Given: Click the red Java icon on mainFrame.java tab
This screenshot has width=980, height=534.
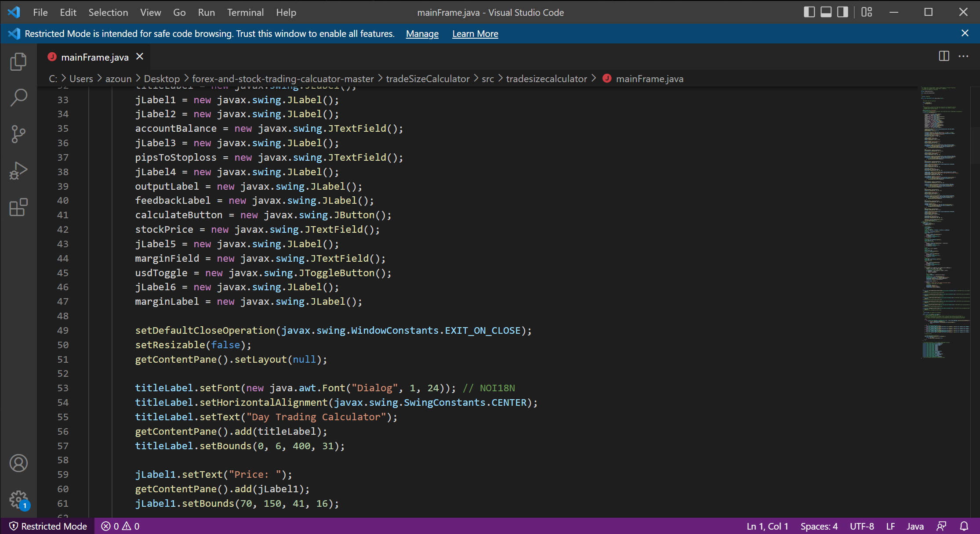Looking at the screenshot, I should pos(52,57).
